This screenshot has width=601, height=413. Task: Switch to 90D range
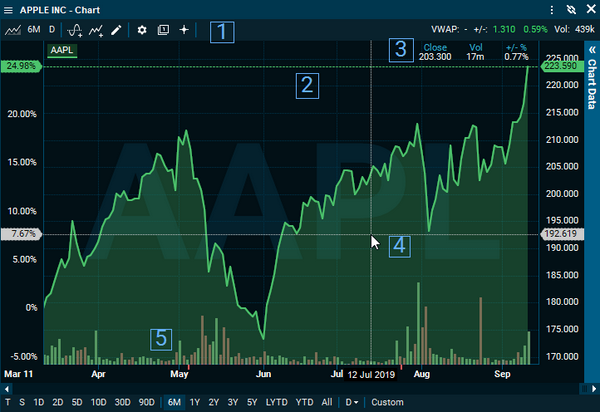point(146,402)
